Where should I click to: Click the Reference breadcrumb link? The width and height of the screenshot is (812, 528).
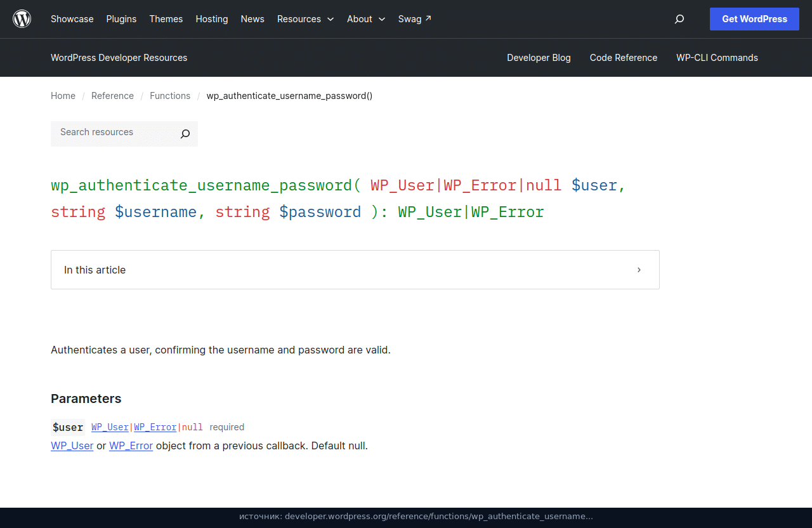point(112,96)
